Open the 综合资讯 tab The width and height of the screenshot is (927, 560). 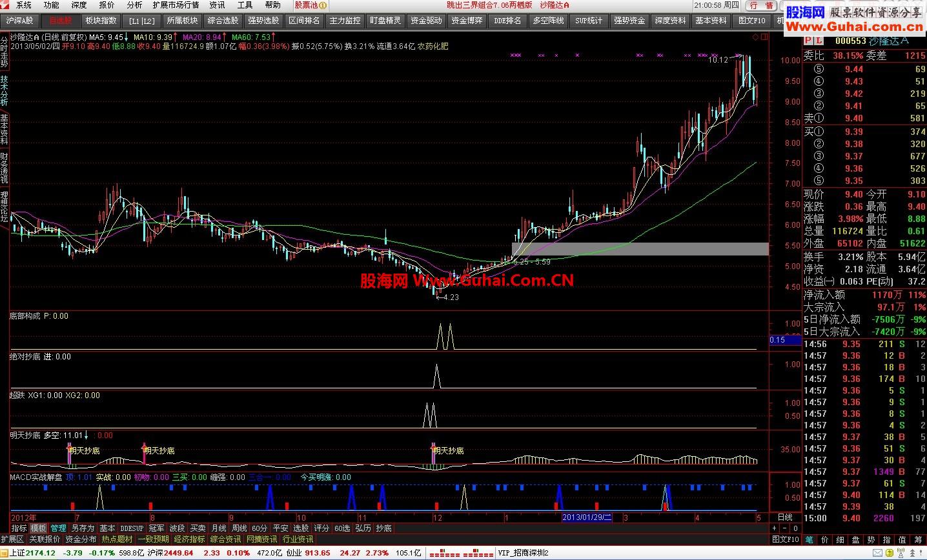tap(225, 539)
